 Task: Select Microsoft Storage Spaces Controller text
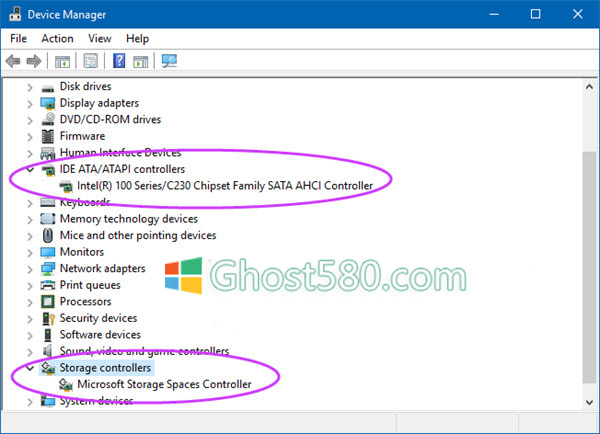coord(164,384)
